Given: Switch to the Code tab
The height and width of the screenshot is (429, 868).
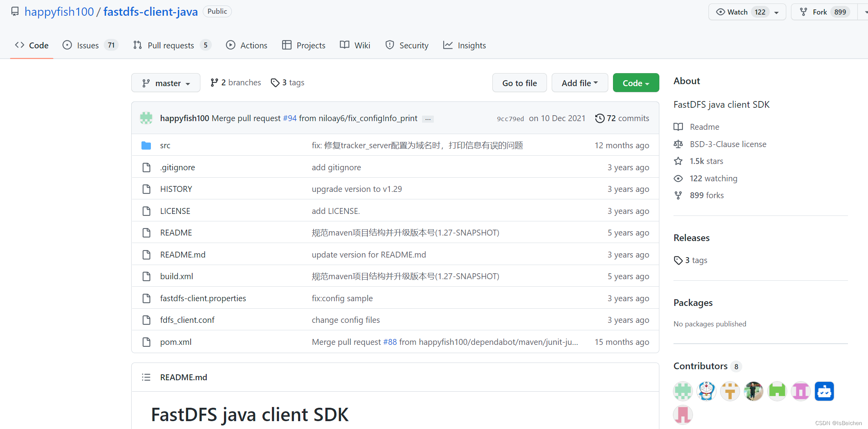Looking at the screenshot, I should [x=32, y=45].
